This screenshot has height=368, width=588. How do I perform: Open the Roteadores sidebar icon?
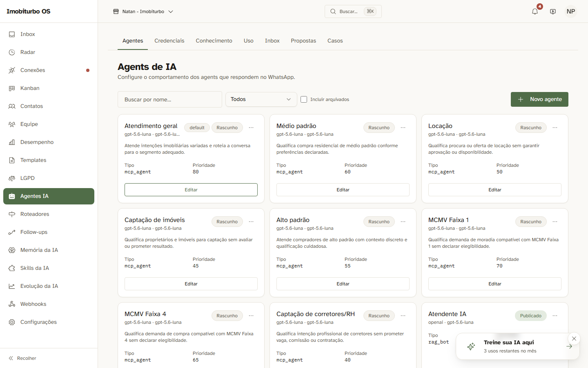tap(12, 214)
